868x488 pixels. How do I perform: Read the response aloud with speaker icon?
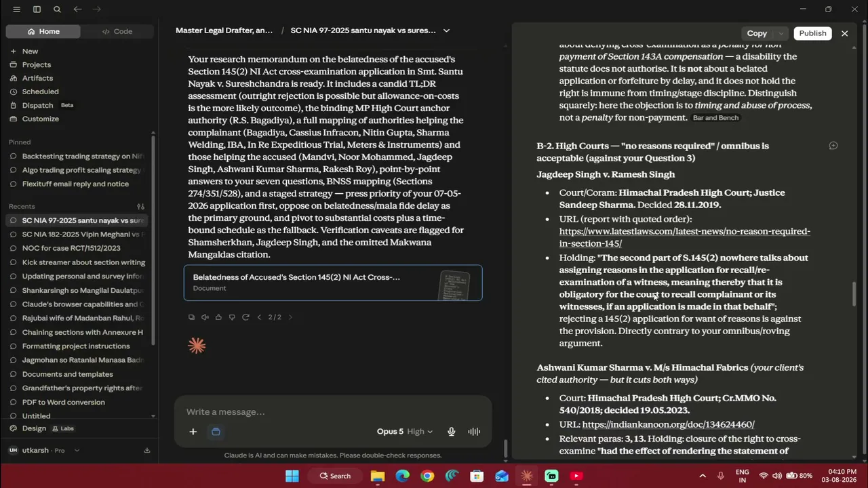pyautogui.click(x=205, y=317)
